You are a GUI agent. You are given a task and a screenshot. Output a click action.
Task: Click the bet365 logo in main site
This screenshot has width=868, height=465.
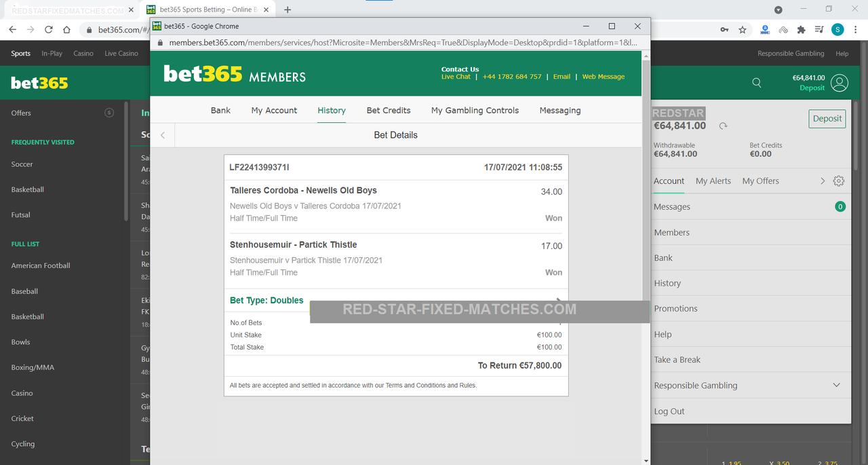coord(39,83)
